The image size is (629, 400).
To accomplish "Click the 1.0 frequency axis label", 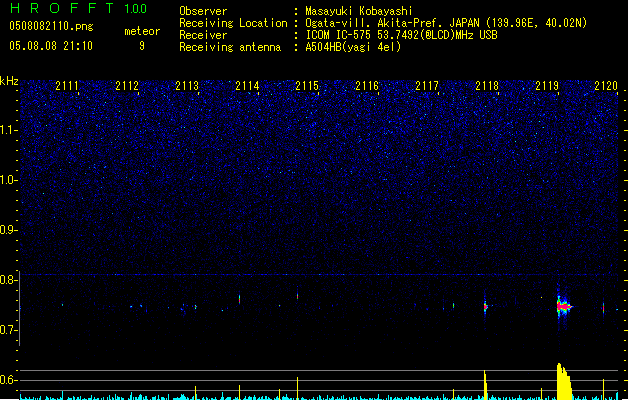I will pos(8,180).
